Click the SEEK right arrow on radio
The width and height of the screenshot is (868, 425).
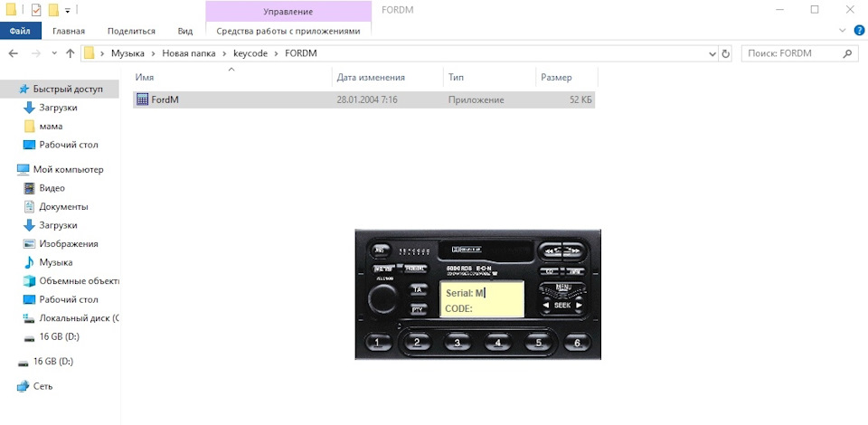(x=579, y=305)
